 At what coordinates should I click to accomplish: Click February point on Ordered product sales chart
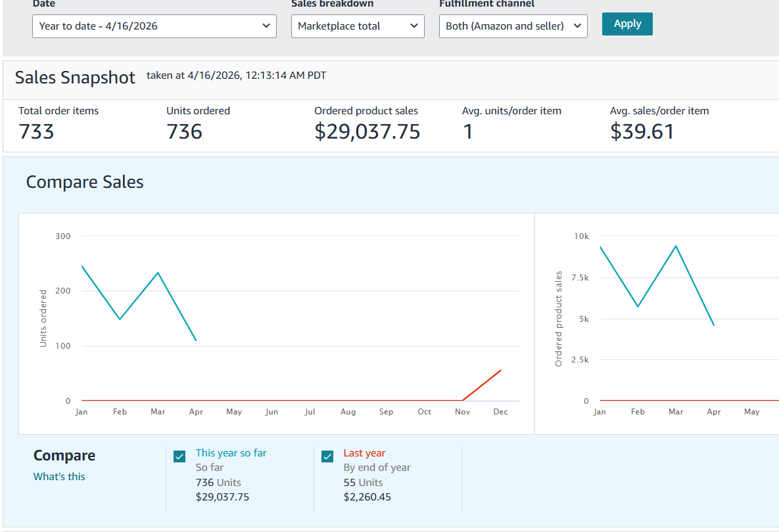click(638, 307)
